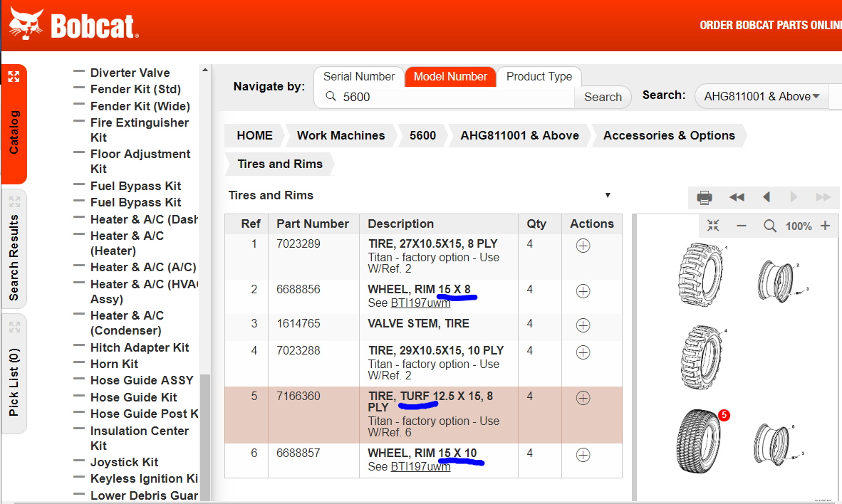Go to AHG811001 & Above breadcrumb

pyautogui.click(x=519, y=135)
